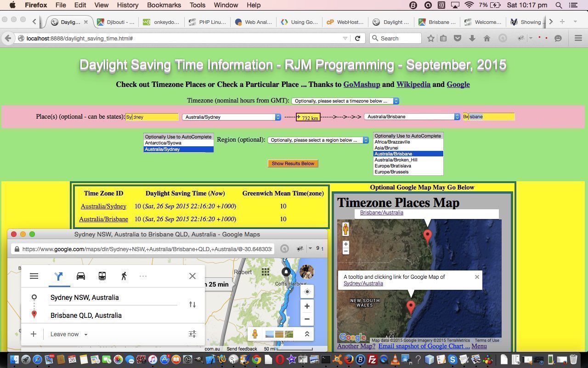Screen dimensions: 588x368
Task: Select Europe/Bratislava in right list
Action: point(408,166)
